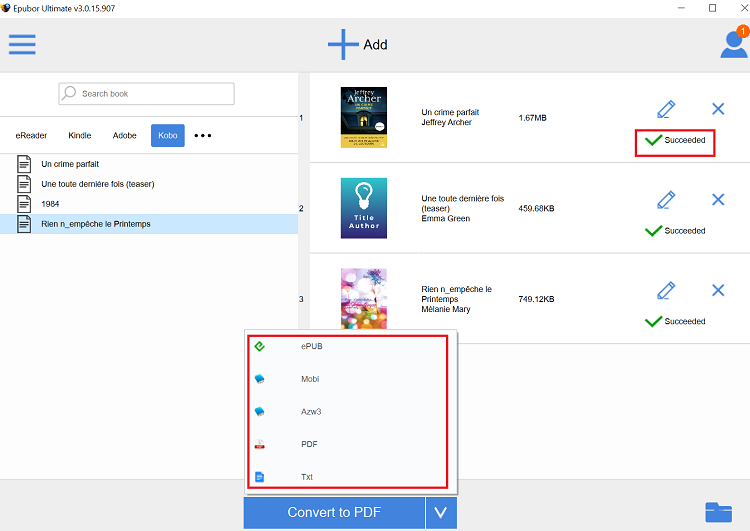Select Rien n_empêche le Printemps in the library list
The height and width of the screenshot is (531, 750).
coord(149,224)
